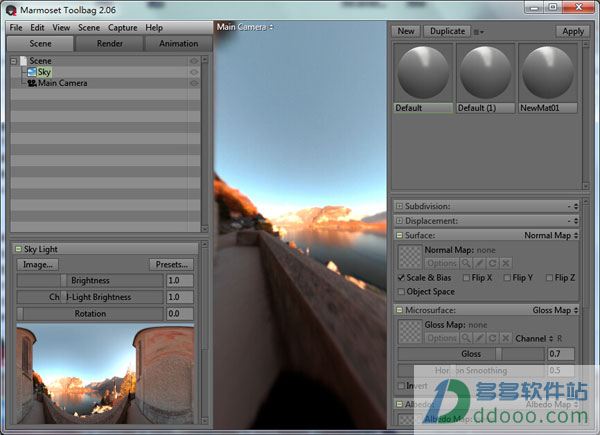Open the Help menu
The height and width of the screenshot is (435, 600).
click(x=154, y=28)
